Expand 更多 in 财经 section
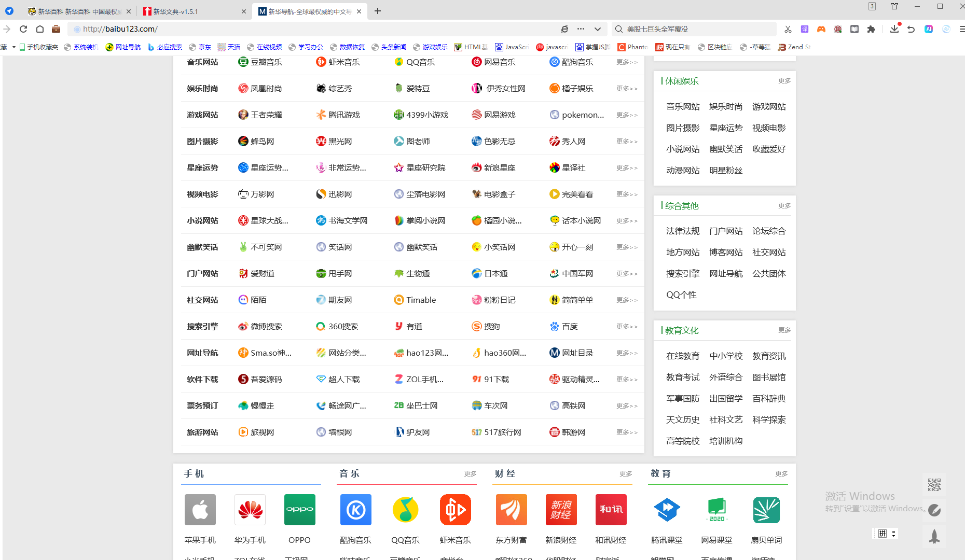Screen dimensions: 965x560 coord(626,474)
